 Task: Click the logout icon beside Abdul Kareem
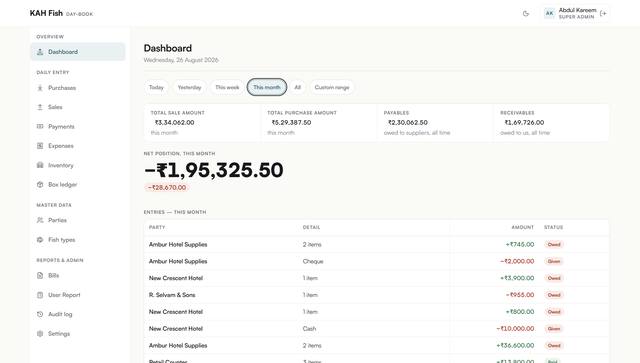pos(603,13)
